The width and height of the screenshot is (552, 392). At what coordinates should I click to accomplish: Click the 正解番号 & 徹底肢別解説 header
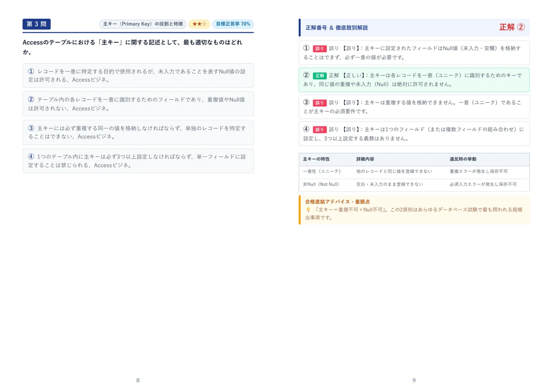pyautogui.click(x=337, y=28)
